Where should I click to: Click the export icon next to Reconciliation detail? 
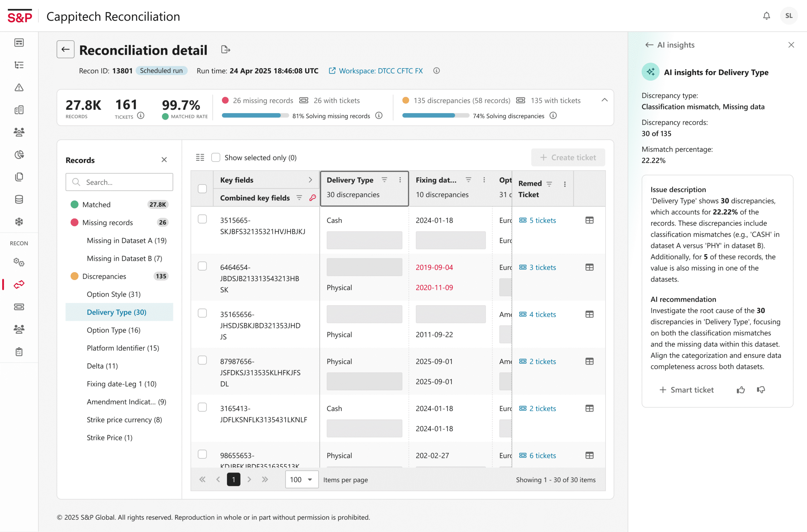(x=225, y=49)
